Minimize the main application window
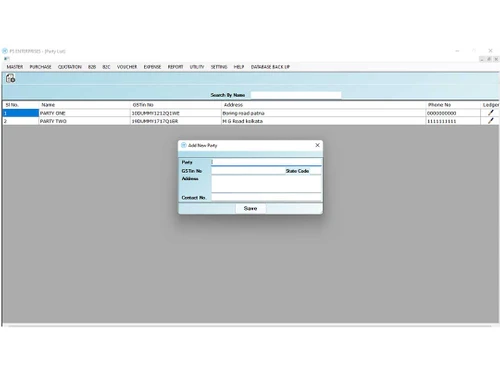This screenshot has width=500, height=375. point(457,51)
